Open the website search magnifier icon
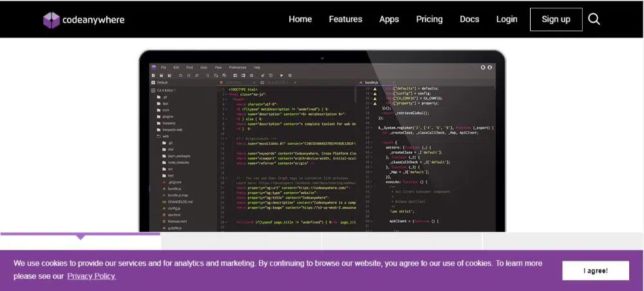Image resolution: width=644 pixels, height=291 pixels. click(x=594, y=19)
